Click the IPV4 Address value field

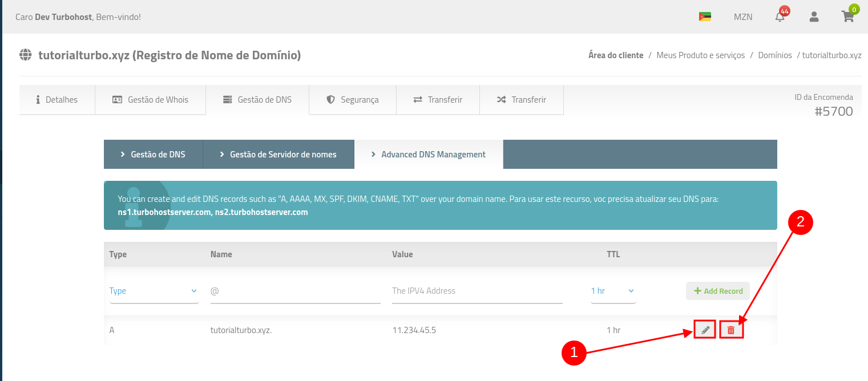477,291
